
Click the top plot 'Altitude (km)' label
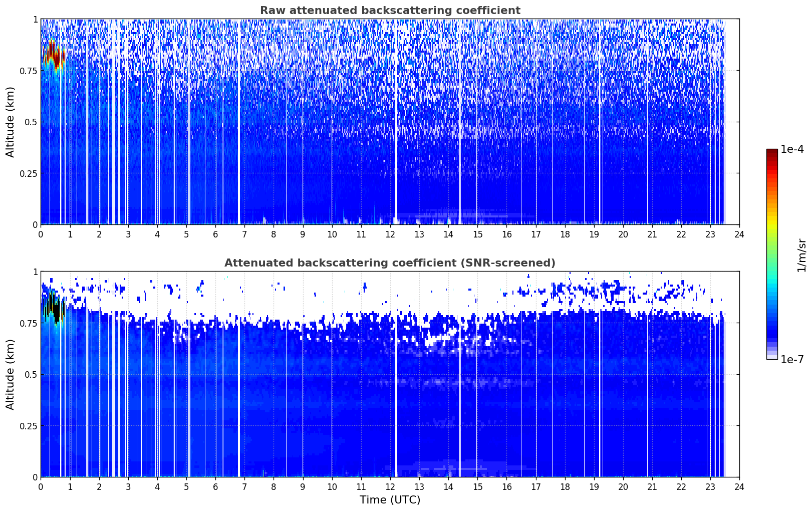click(x=11, y=122)
